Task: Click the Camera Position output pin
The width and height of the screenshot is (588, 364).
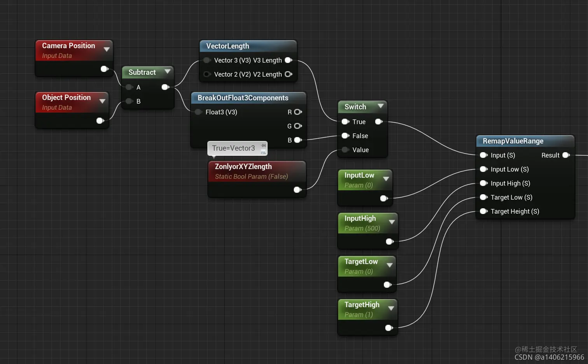Action: (104, 69)
